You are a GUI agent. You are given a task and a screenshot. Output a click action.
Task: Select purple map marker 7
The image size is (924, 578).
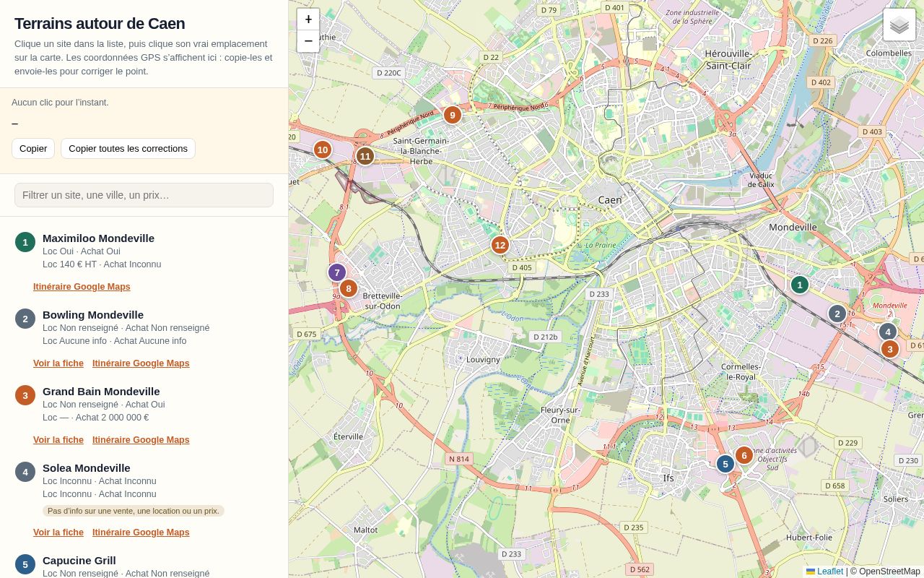[x=337, y=272]
